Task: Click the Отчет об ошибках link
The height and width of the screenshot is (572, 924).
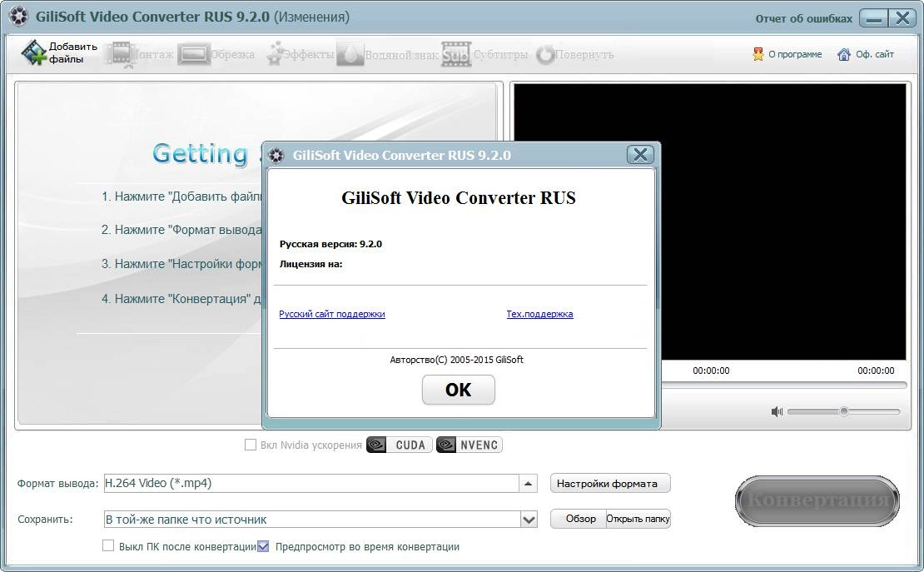Action: pyautogui.click(x=804, y=18)
